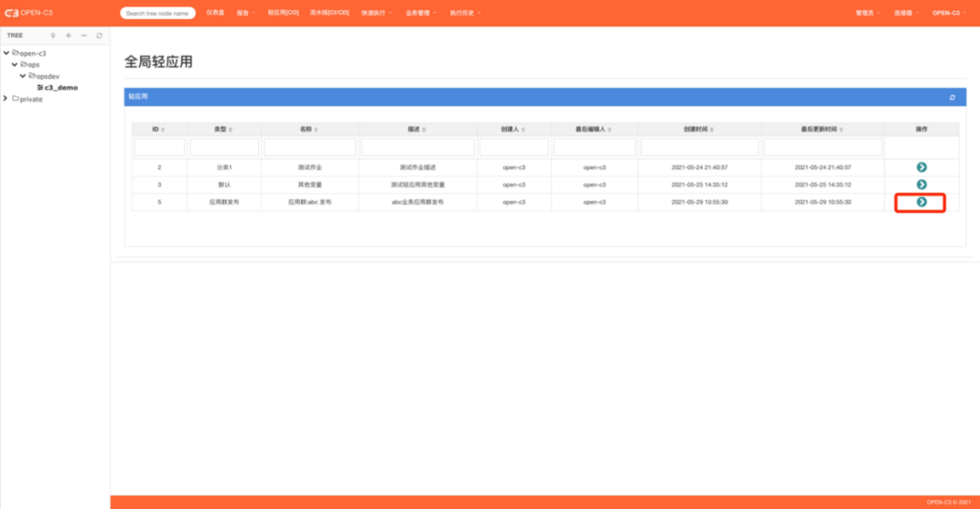This screenshot has height=509, width=980.
Task: Click the OPEN-C3 logo icon
Action: tap(11, 13)
